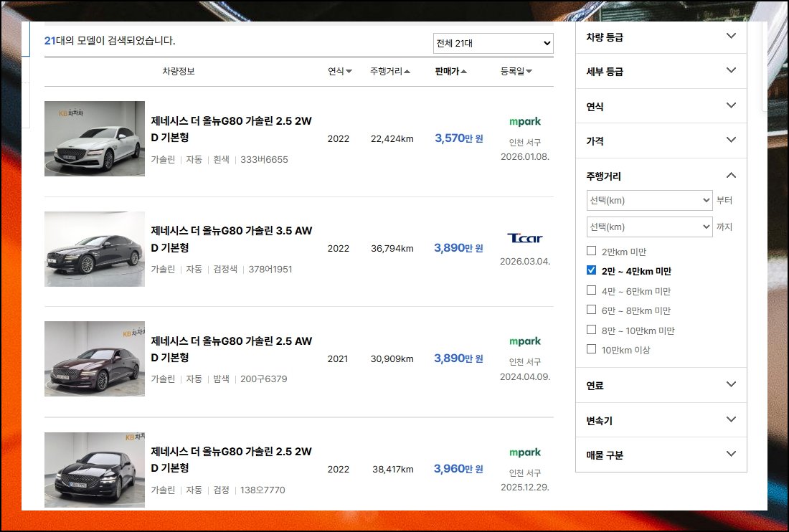Open thumbnail of G80 138오7770
Screen dimensions: 789x532
(95, 470)
